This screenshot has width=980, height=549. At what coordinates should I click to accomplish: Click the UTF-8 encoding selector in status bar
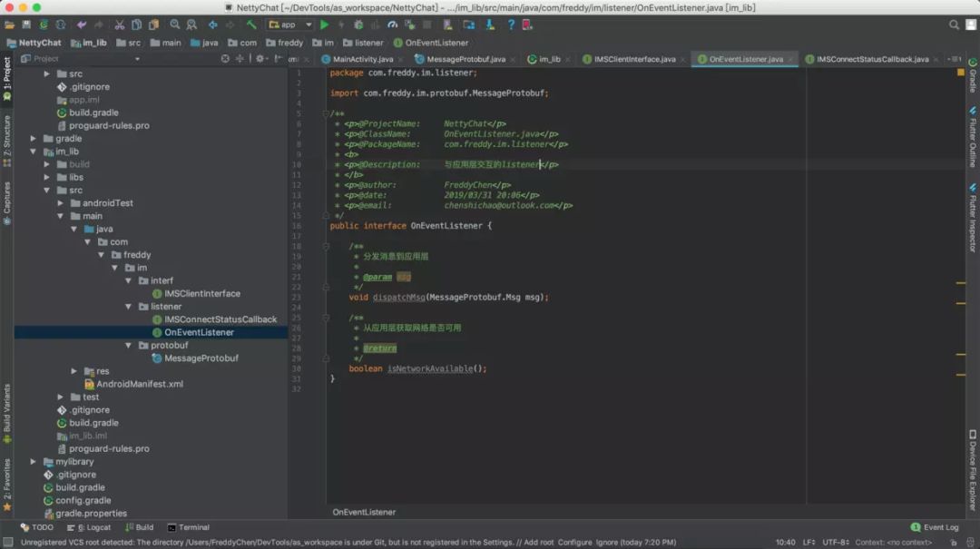pyautogui.click(x=836, y=543)
